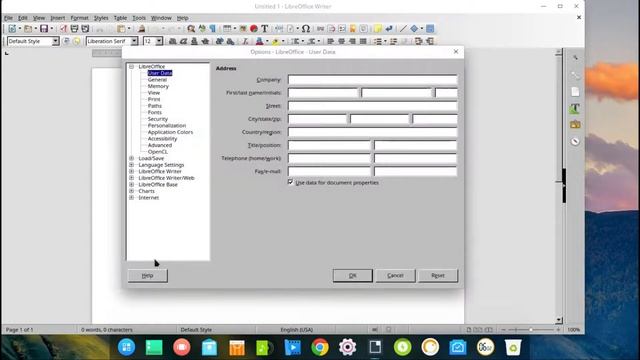Click the Align Left icon
Image resolution: width=640 pixels, height=360 pixels.
[331, 41]
